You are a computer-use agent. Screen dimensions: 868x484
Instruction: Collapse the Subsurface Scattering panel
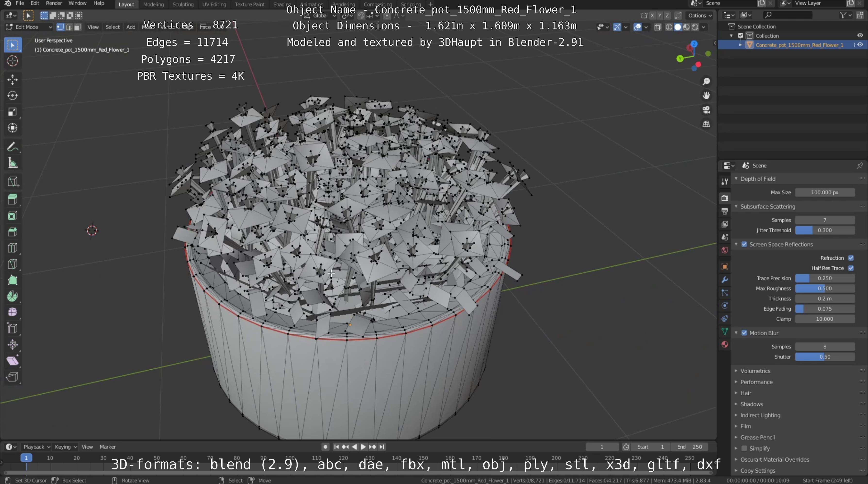736,206
